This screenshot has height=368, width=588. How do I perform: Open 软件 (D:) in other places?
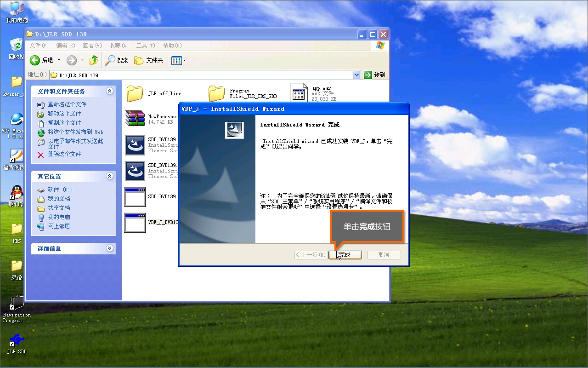[60, 190]
